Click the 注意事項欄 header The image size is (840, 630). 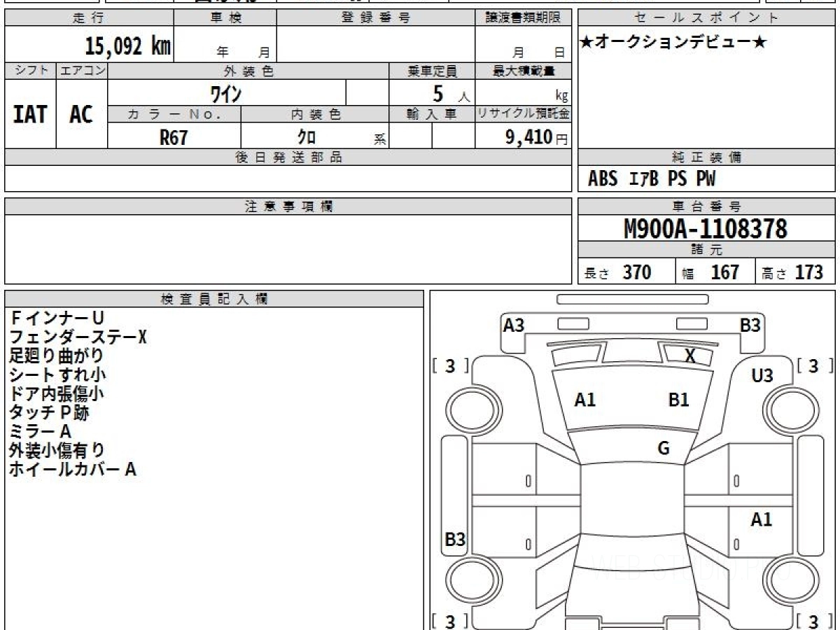point(288,206)
